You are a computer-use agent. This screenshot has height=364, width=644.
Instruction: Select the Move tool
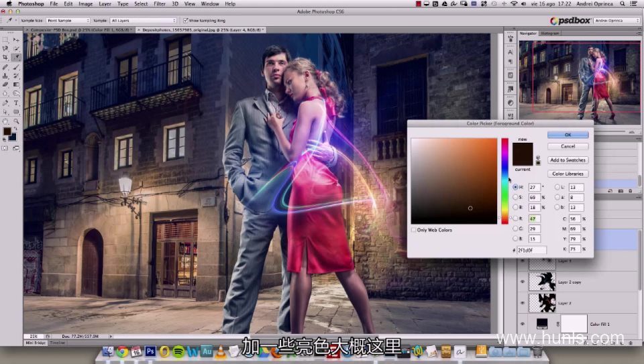(16, 40)
